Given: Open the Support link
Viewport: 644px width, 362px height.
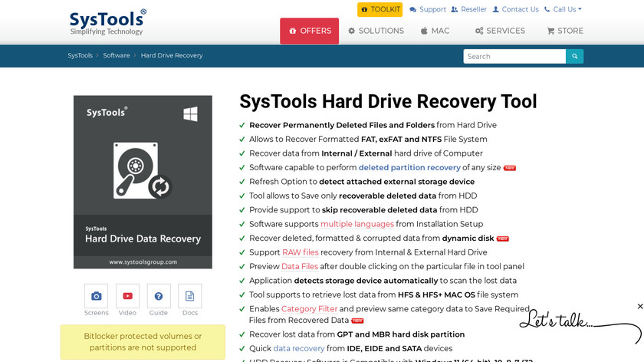Looking at the screenshot, I should [x=428, y=9].
